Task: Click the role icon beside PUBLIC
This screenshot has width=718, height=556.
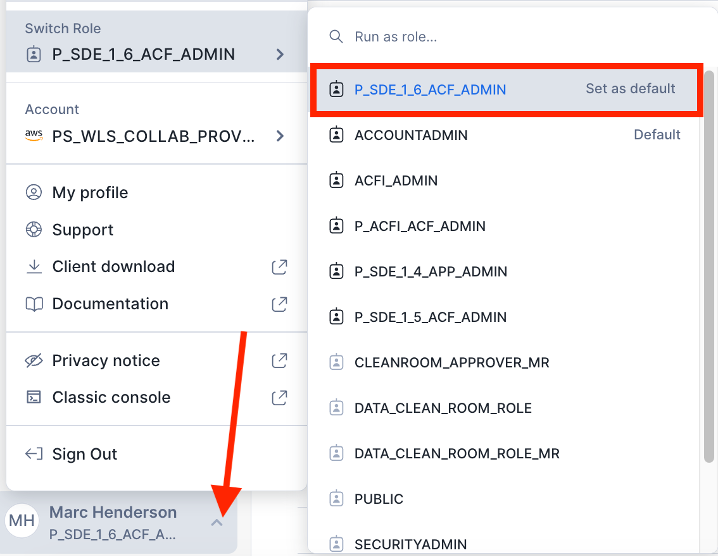Action: pyautogui.click(x=337, y=498)
